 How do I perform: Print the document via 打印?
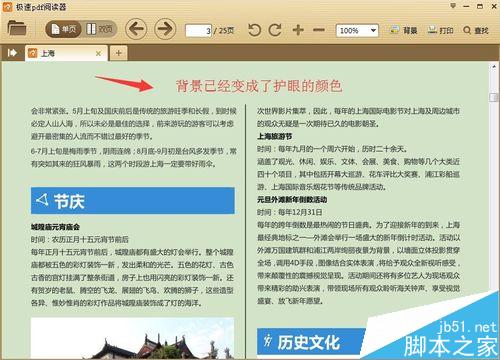pos(441,30)
